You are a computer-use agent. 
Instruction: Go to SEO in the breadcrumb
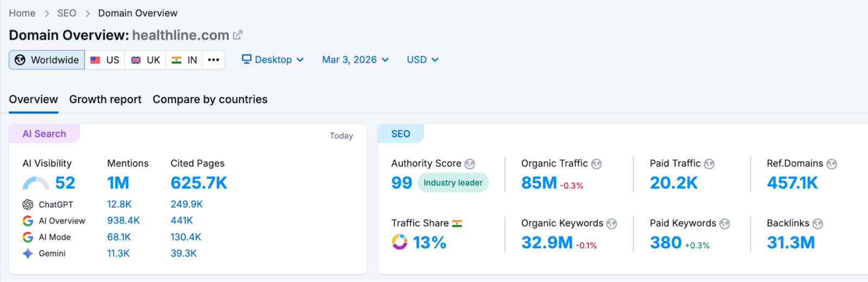click(x=67, y=13)
